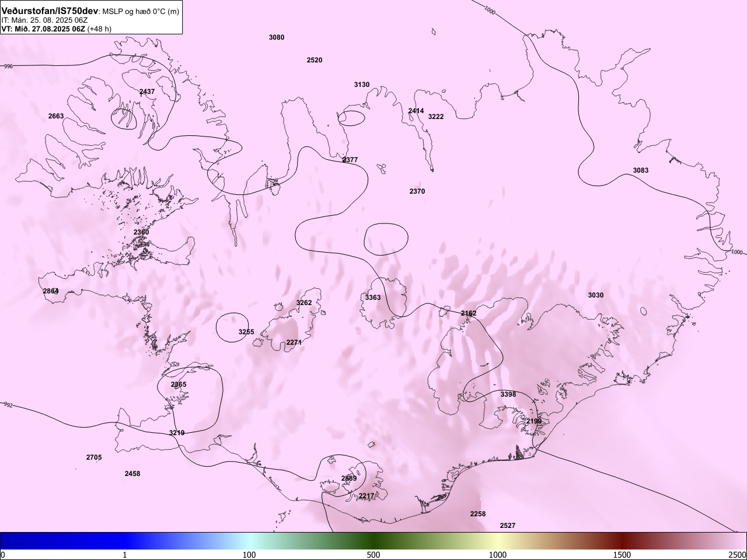Click the 3030 height value
This screenshot has height=560, width=747.
point(596,295)
